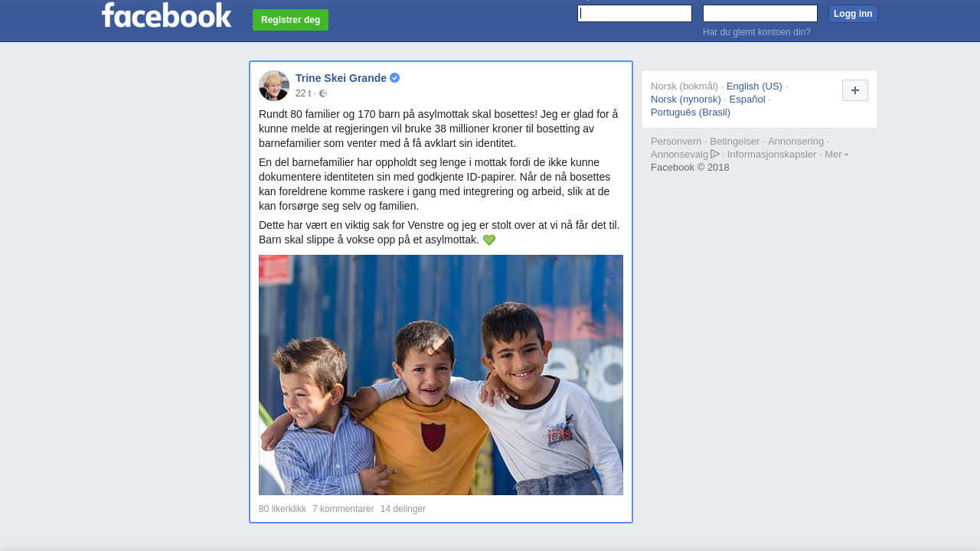Select Español language option
Viewport: 980px width, 551px height.
pos(747,99)
